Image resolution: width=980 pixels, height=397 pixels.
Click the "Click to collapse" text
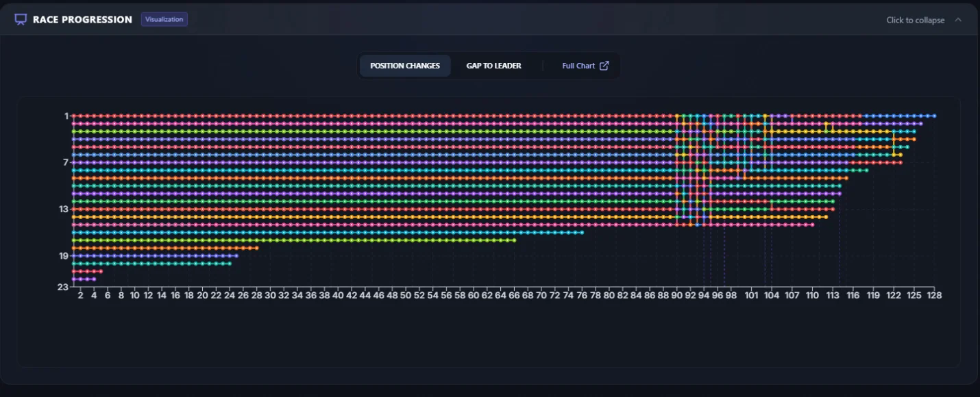click(915, 20)
